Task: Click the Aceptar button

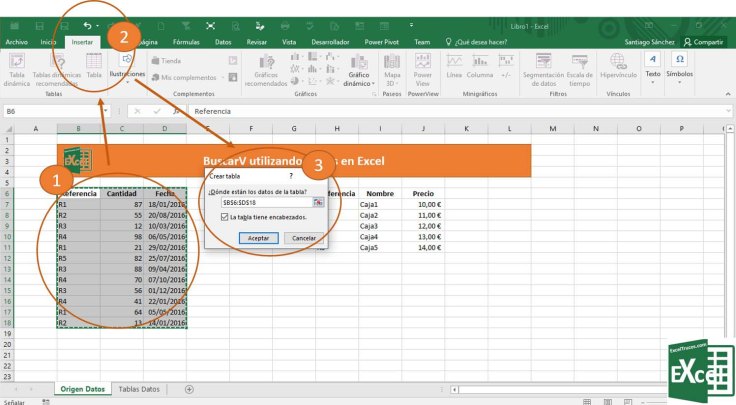Action: point(258,238)
